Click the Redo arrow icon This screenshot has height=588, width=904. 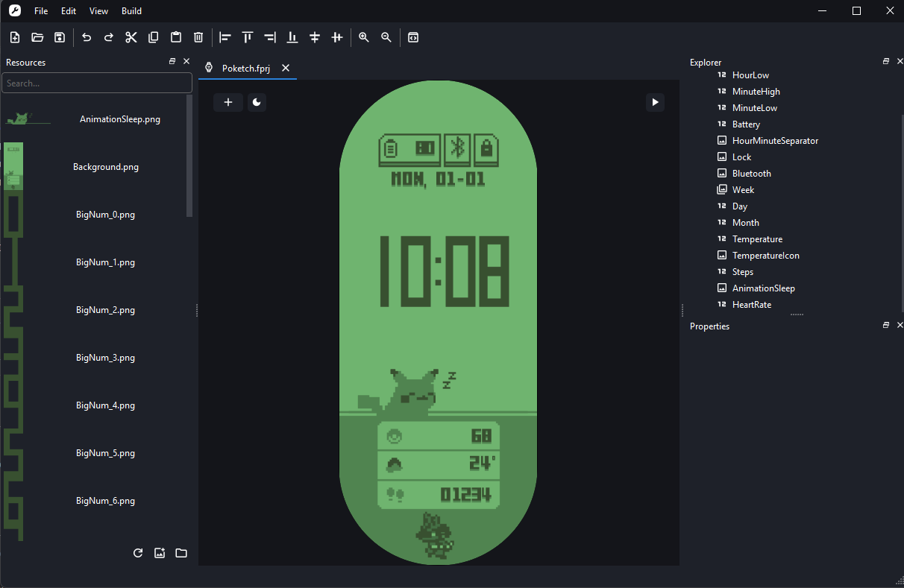tap(109, 37)
